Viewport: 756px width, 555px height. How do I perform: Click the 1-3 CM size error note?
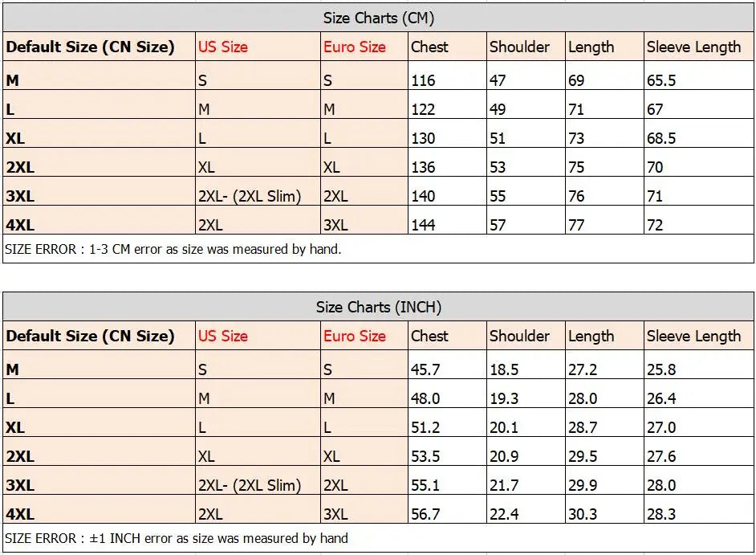point(173,249)
